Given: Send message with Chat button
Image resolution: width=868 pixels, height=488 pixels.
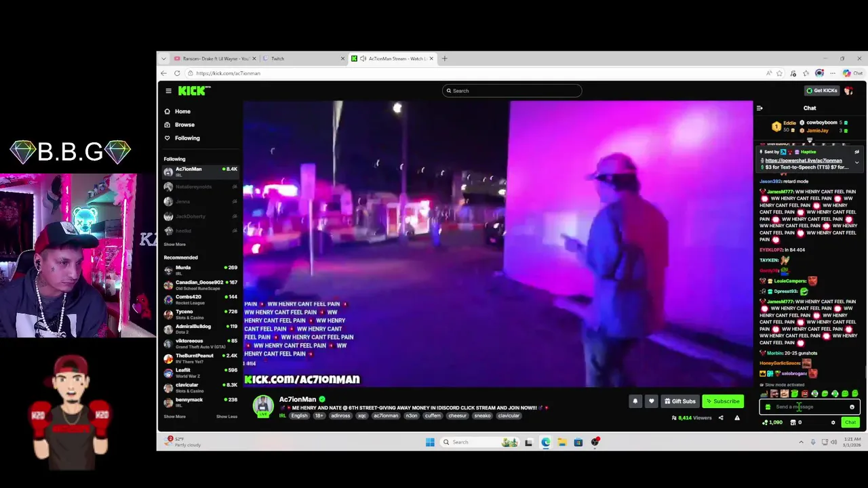Looking at the screenshot, I should (850, 422).
